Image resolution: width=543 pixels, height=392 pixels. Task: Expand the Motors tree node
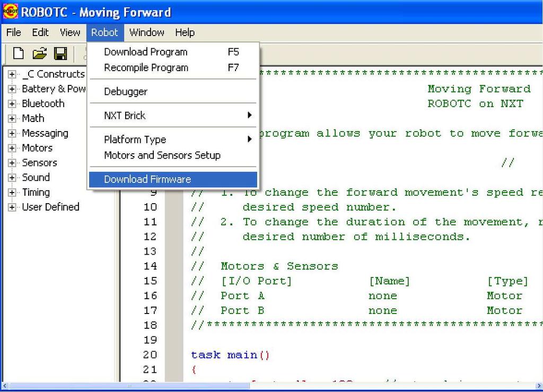tap(12, 148)
